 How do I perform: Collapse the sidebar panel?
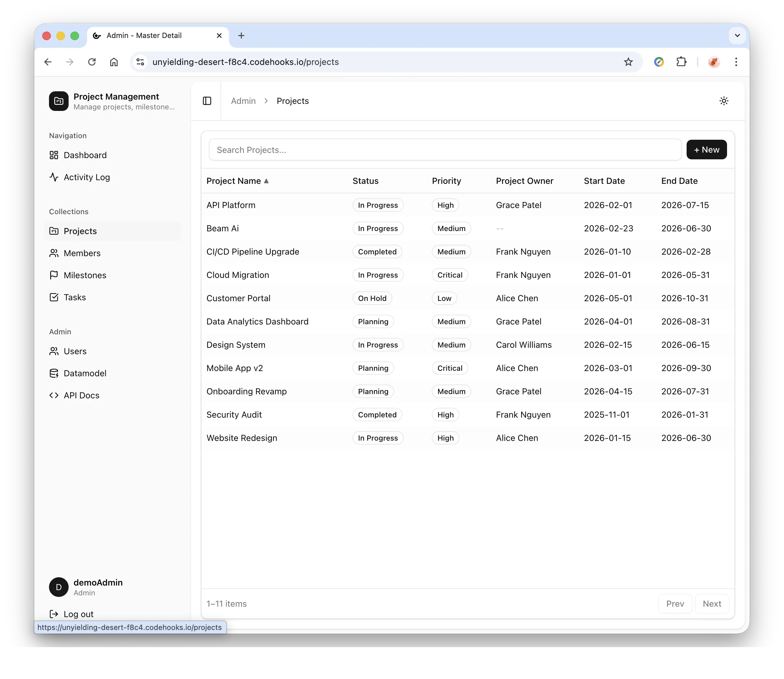206,101
